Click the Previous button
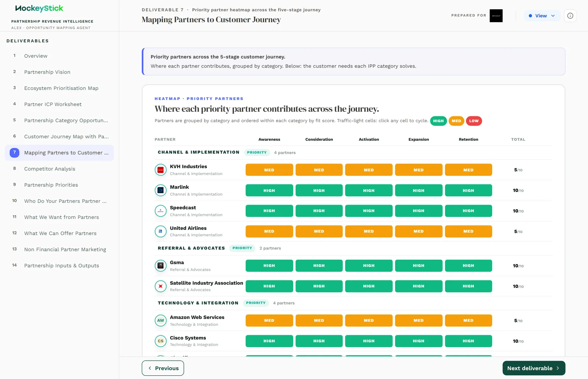This screenshot has width=588, height=379. tap(163, 368)
